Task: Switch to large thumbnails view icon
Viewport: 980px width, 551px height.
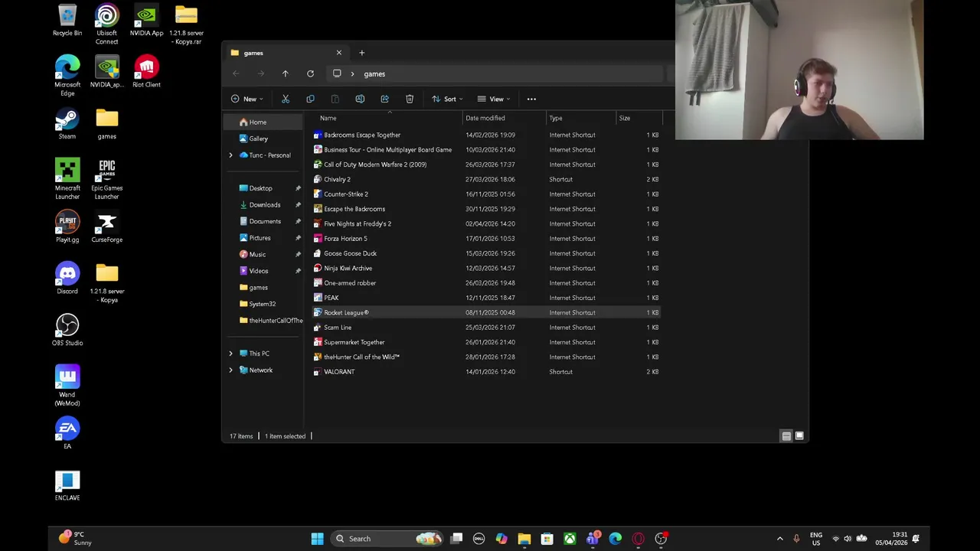Action: click(799, 436)
